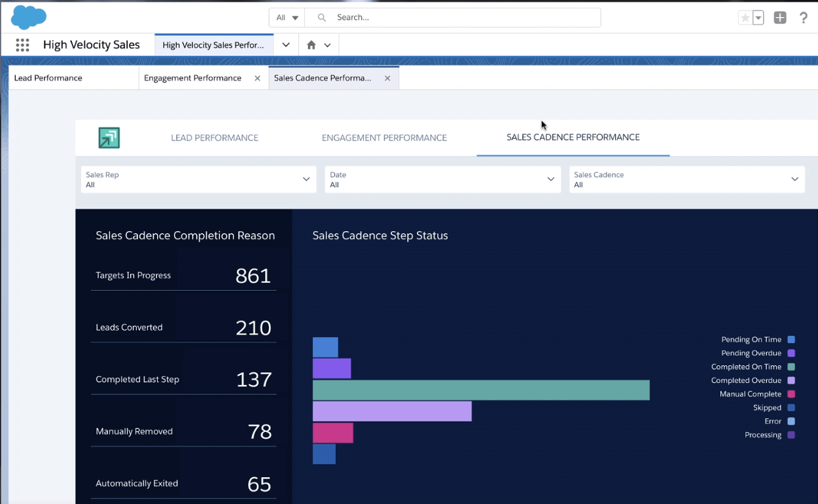This screenshot has width=818, height=504.
Task: Click the teal Completed On Time bar
Action: (481, 390)
